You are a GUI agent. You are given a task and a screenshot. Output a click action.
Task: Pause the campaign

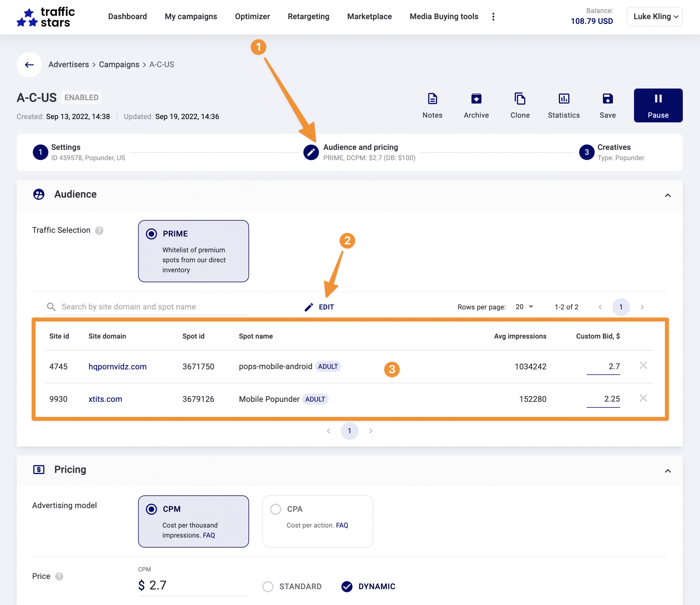[658, 105]
